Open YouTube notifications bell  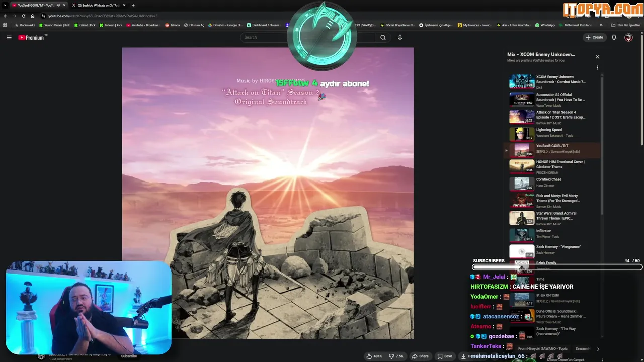tap(614, 37)
